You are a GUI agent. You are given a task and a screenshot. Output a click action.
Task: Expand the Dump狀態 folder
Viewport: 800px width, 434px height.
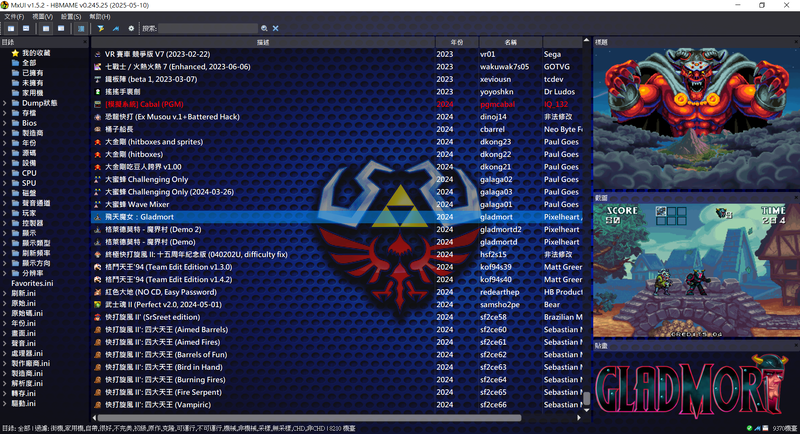[x=5, y=103]
